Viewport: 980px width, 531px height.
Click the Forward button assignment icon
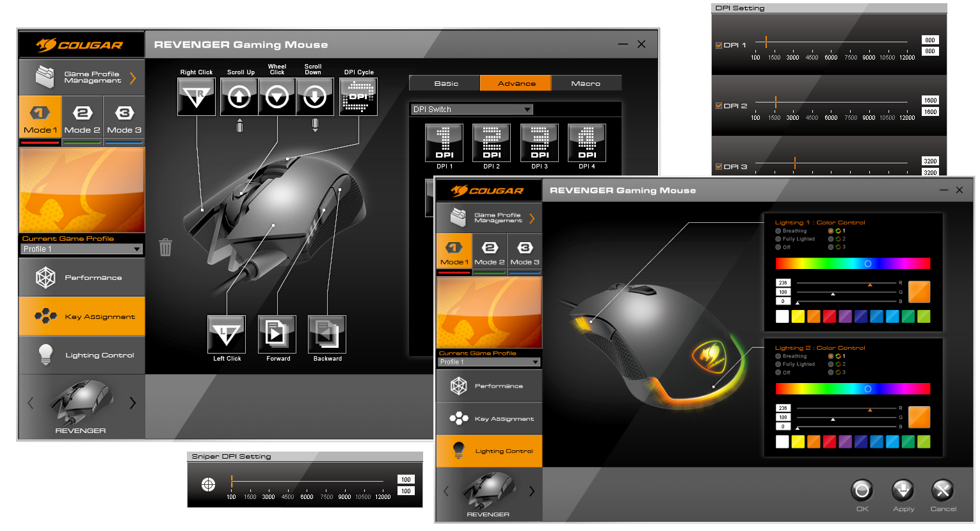click(x=277, y=334)
